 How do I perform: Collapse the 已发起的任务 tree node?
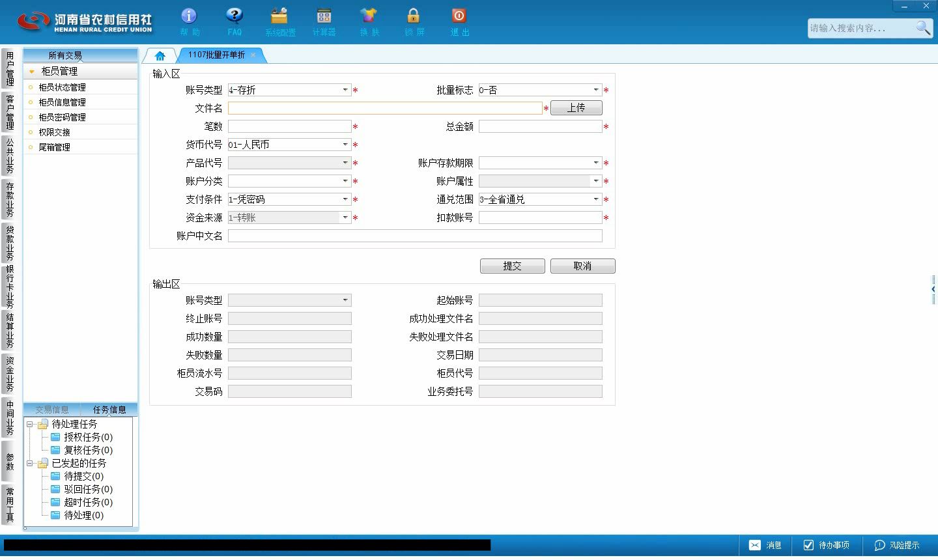tap(29, 463)
